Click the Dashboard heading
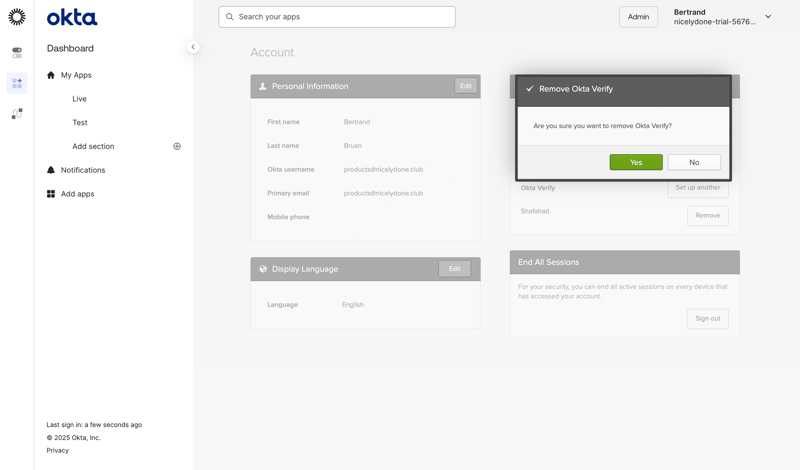800x470 pixels. point(70,48)
